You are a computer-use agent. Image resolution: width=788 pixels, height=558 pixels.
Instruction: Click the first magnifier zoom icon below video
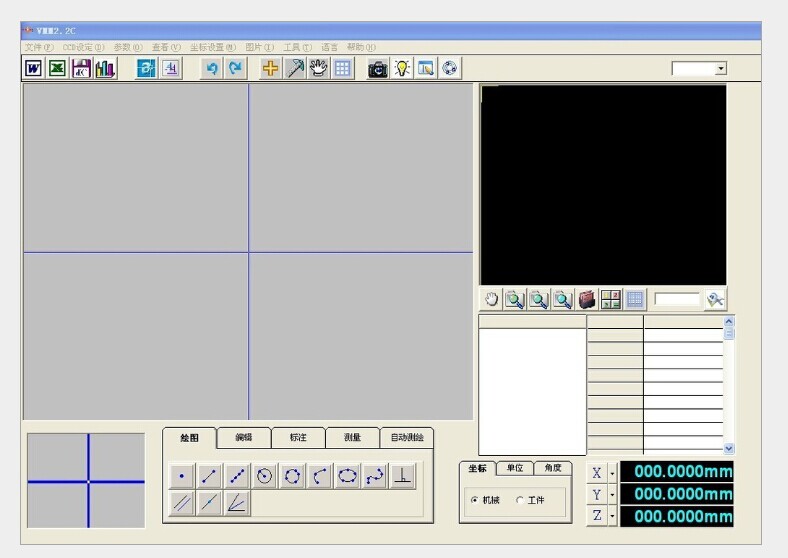coord(515,300)
